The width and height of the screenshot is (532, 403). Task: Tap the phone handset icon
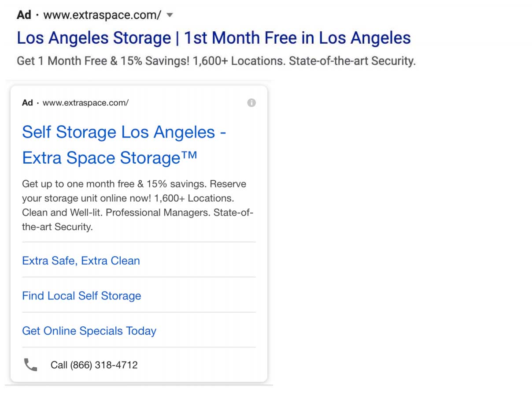(30, 365)
